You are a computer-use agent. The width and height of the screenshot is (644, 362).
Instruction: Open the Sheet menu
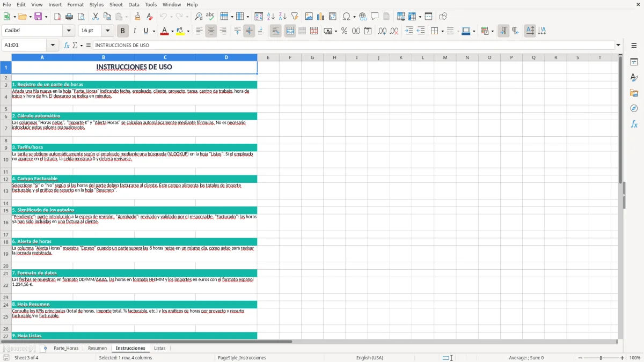point(116,4)
